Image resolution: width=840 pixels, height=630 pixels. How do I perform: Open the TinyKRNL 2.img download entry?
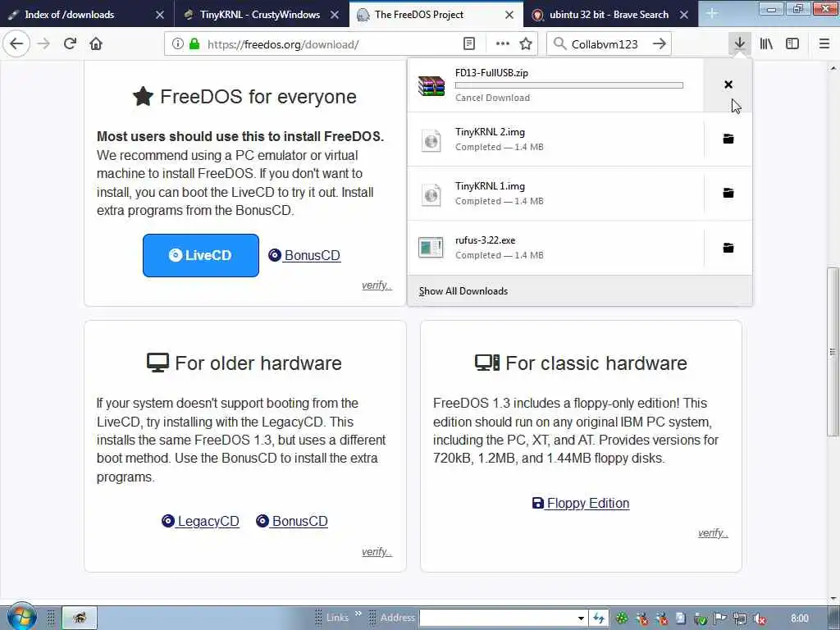[555, 139]
